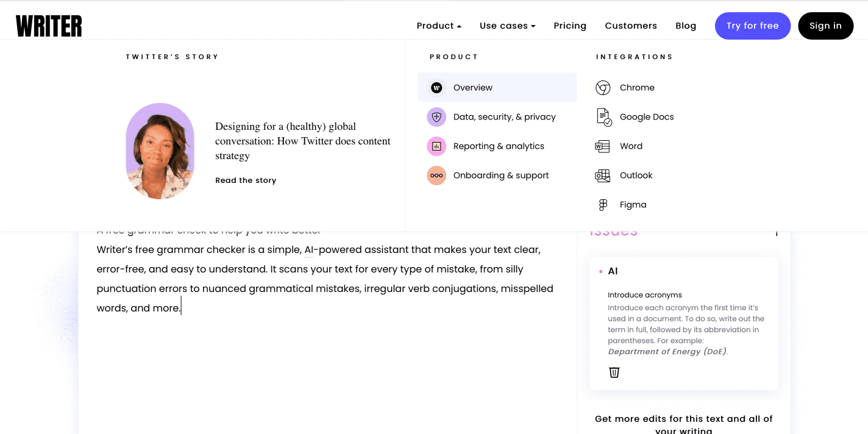Screen dimensions: 868x434
Task: Click the Twitter story portrait photo
Action: (x=160, y=151)
